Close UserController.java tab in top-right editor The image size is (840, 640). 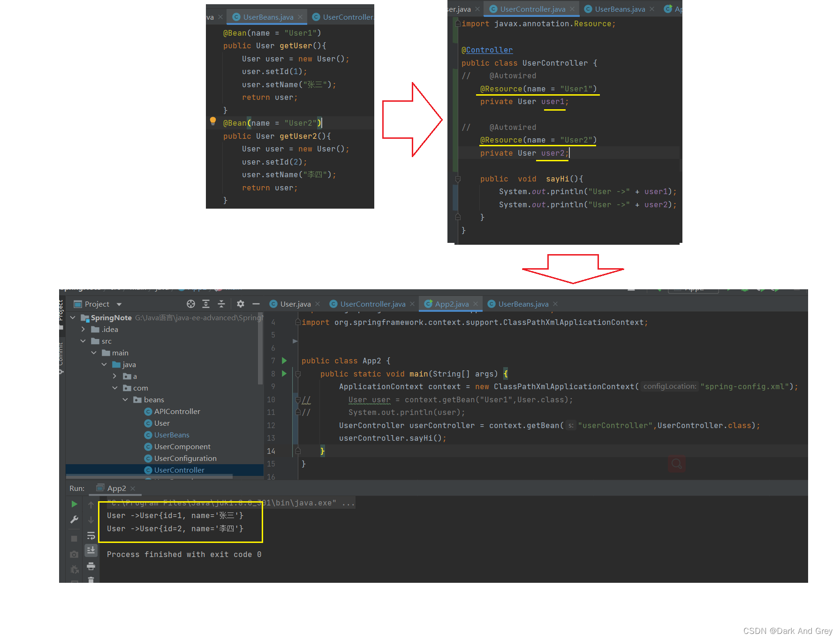[572, 9]
